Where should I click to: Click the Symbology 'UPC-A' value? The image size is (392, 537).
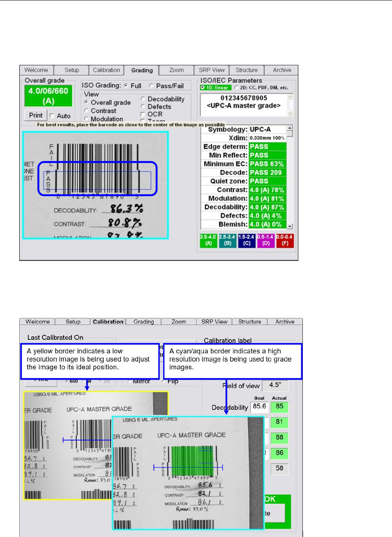267,129
